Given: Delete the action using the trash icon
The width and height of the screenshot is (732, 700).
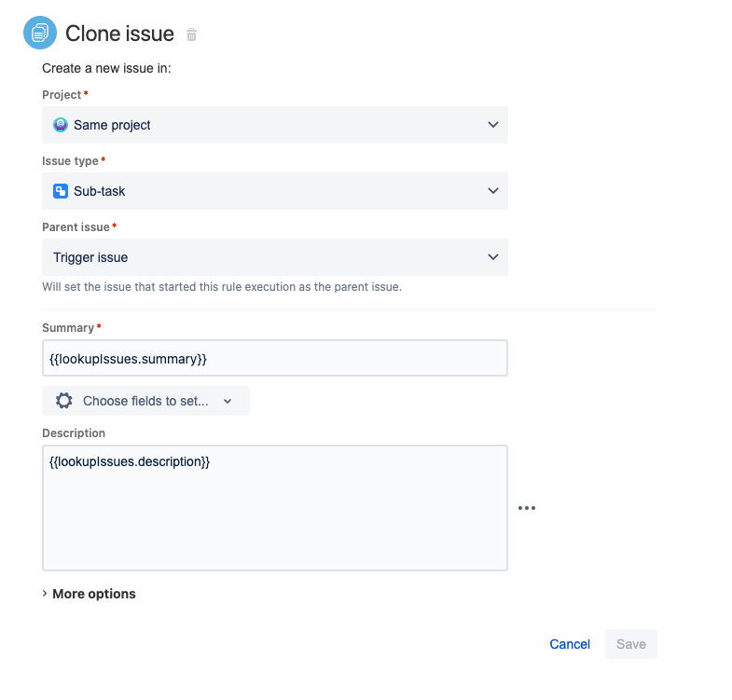Looking at the screenshot, I should tap(191, 34).
